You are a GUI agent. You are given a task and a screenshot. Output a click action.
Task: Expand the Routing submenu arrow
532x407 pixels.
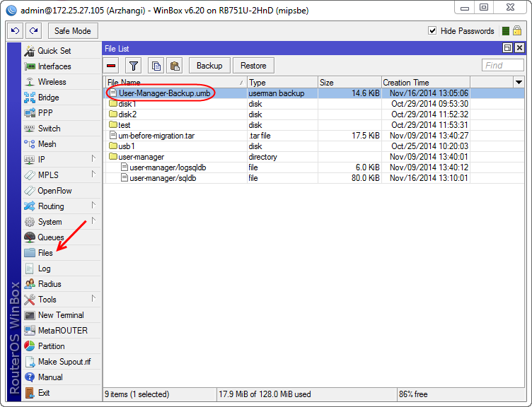[x=93, y=205]
